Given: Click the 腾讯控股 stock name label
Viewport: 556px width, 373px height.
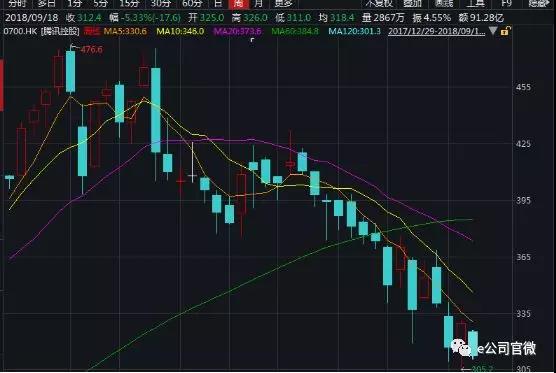Looking at the screenshot, I should pyautogui.click(x=60, y=31).
